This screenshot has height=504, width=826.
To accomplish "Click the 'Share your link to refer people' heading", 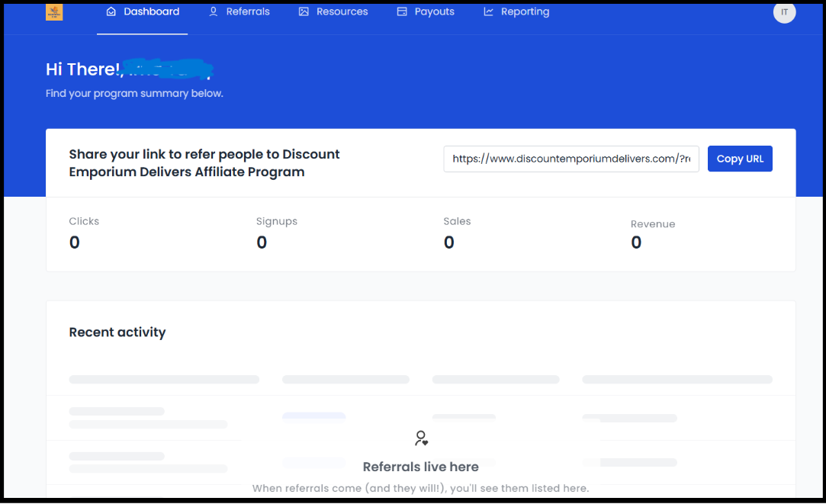I will tap(204, 162).
